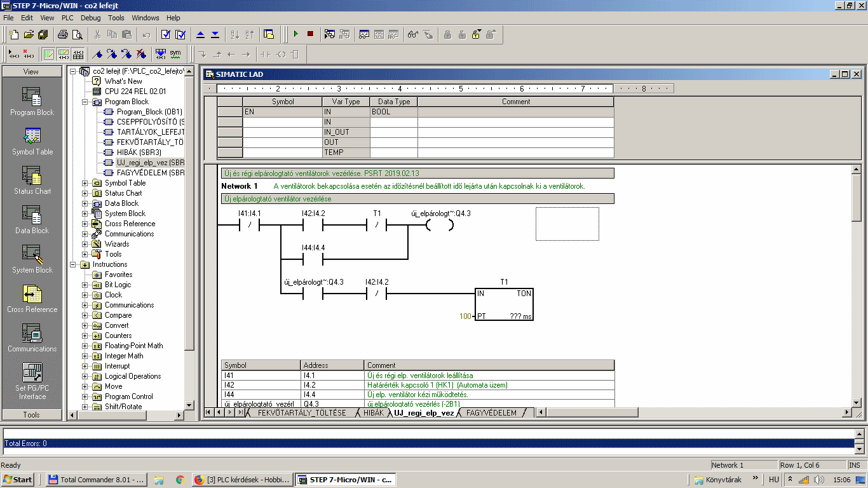Open Set PG/PC Interface from the View bar
The width and height of the screenshot is (868, 488).
coord(32,381)
